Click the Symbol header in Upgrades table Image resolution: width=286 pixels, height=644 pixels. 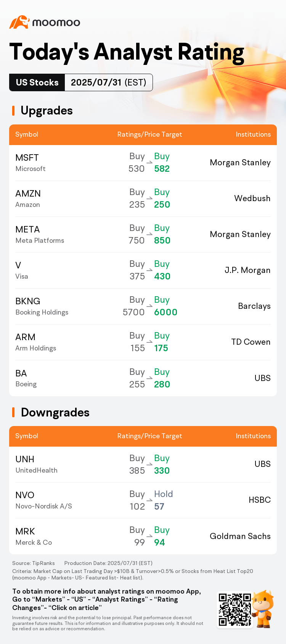(27, 134)
